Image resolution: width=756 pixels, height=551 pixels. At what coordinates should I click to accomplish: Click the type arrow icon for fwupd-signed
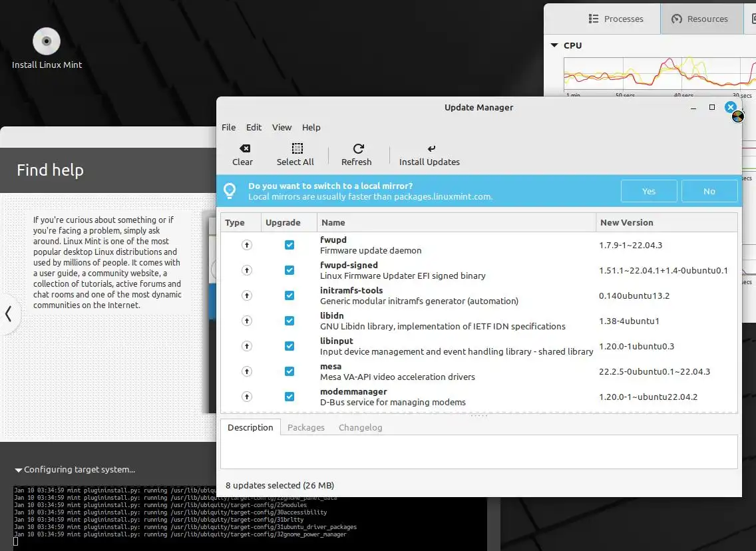[247, 270]
